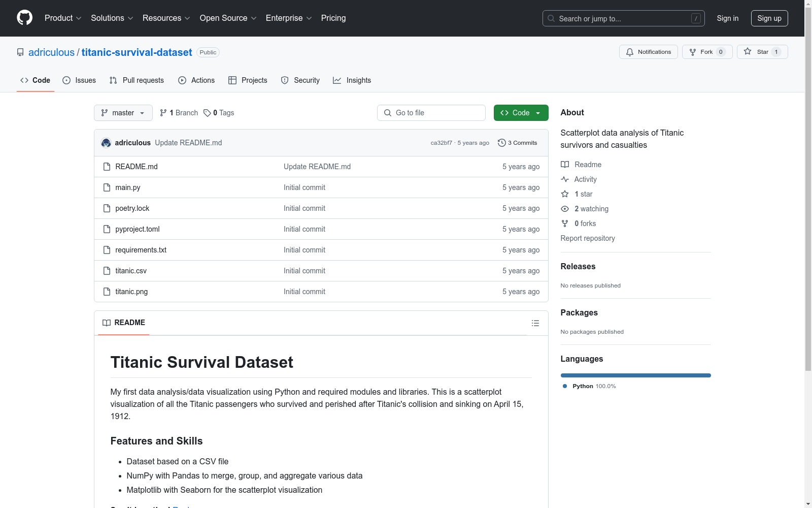Focus the Go to file input
This screenshot has height=508, width=812.
click(431, 113)
